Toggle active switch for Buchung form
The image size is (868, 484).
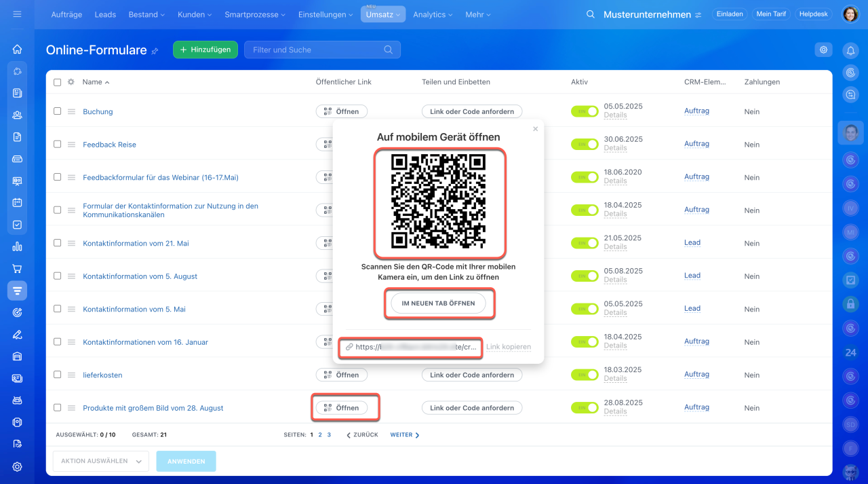[585, 111]
